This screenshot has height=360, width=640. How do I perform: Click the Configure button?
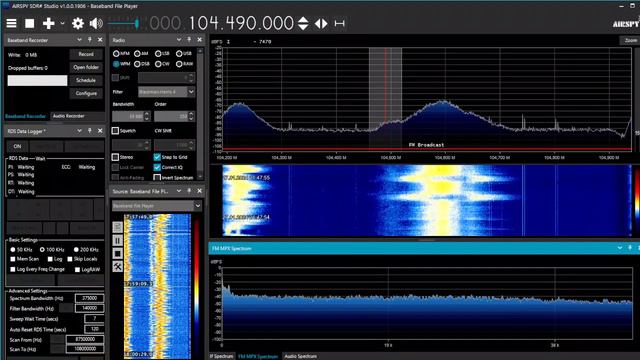point(86,93)
